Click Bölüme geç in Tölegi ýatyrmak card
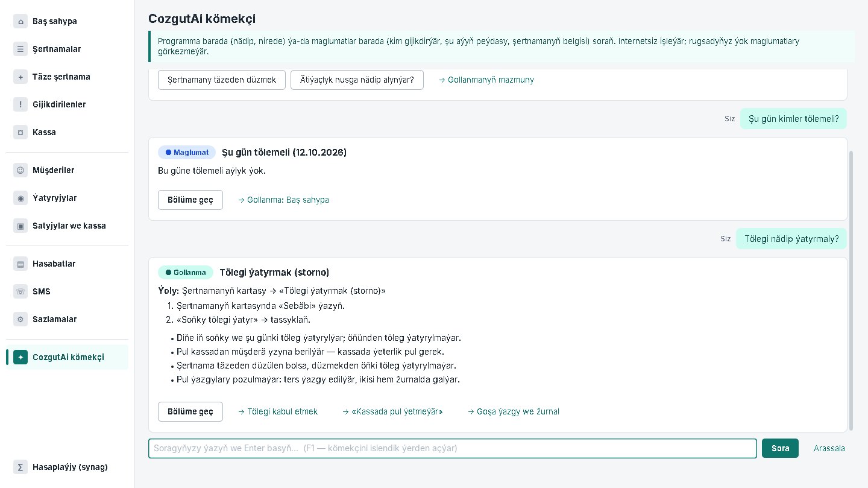868x488 pixels. (190, 411)
